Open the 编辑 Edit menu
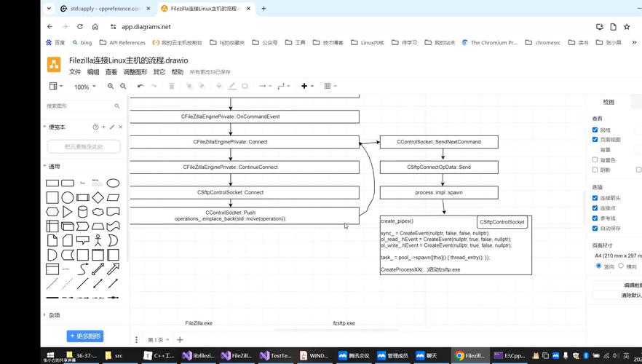 pos(93,72)
